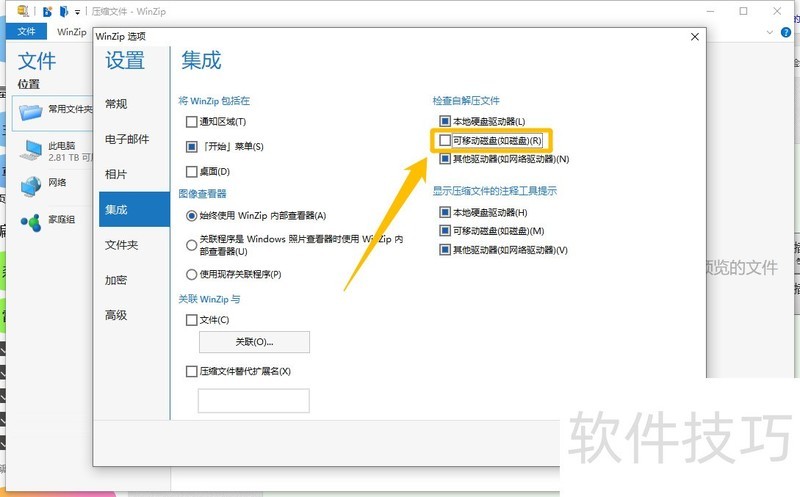
Task: Collapse the ribbon with the chevron arrow
Action: [770, 32]
